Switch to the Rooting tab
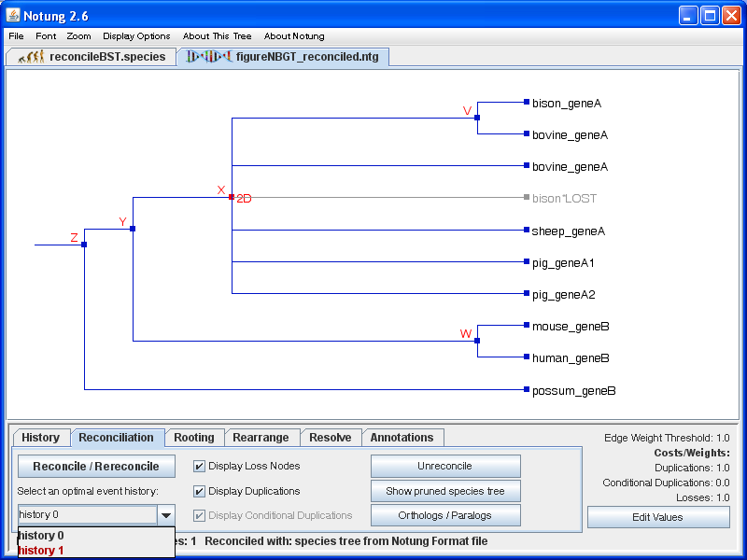 point(194,438)
